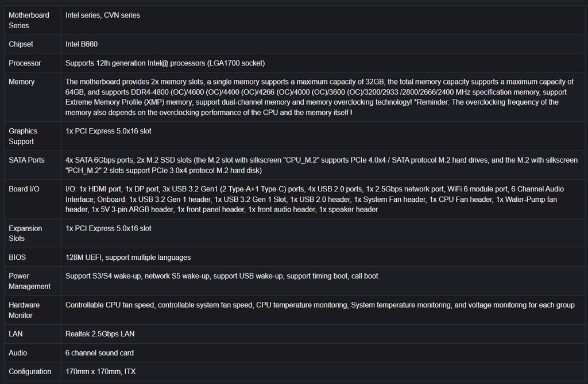
Task: Click the Realtek 2.5Gbps LAN value
Action: coord(100,334)
